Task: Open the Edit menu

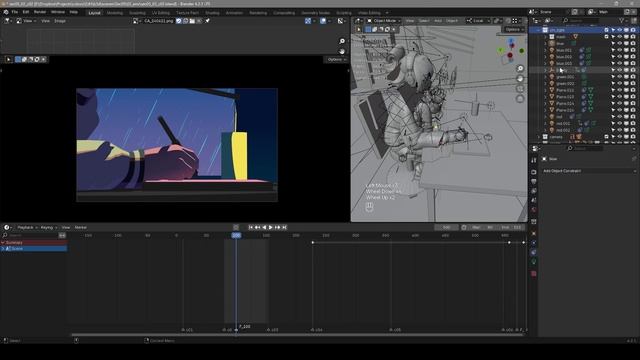Action: (x=26, y=12)
